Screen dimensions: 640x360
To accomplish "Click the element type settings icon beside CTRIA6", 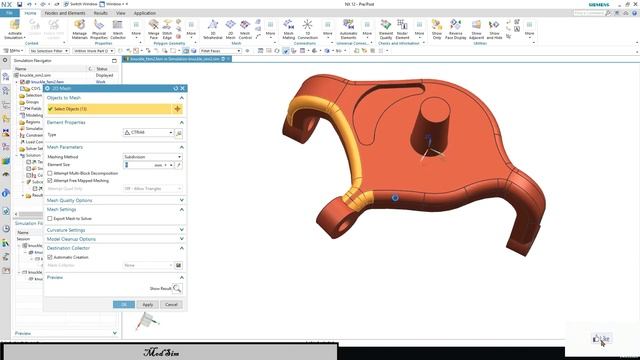I will point(179,133).
